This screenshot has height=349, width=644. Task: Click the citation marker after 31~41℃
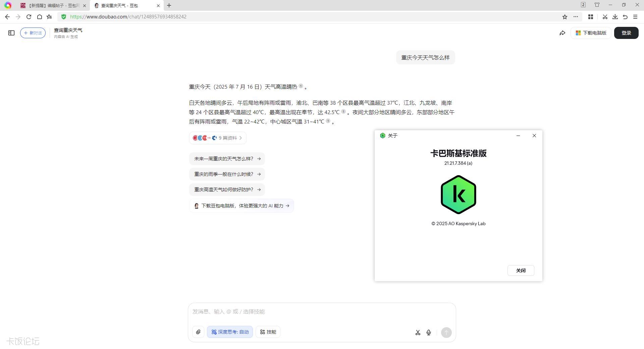click(x=328, y=121)
